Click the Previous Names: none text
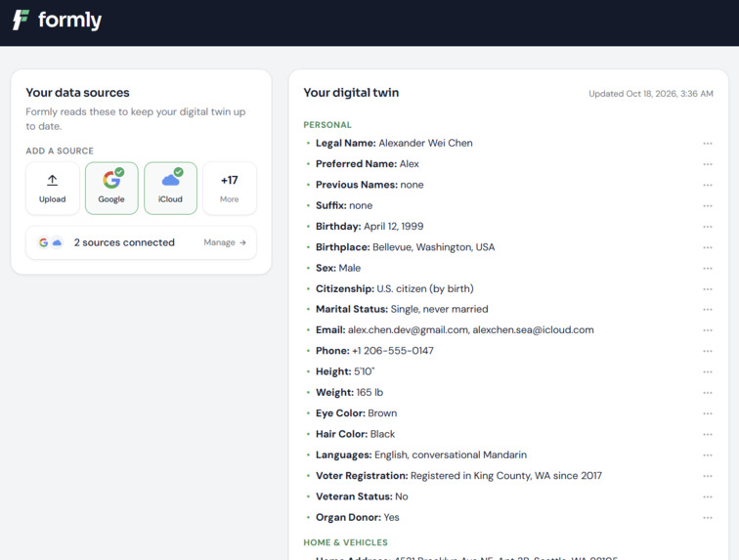Image resolution: width=739 pixels, height=560 pixels. pos(369,185)
